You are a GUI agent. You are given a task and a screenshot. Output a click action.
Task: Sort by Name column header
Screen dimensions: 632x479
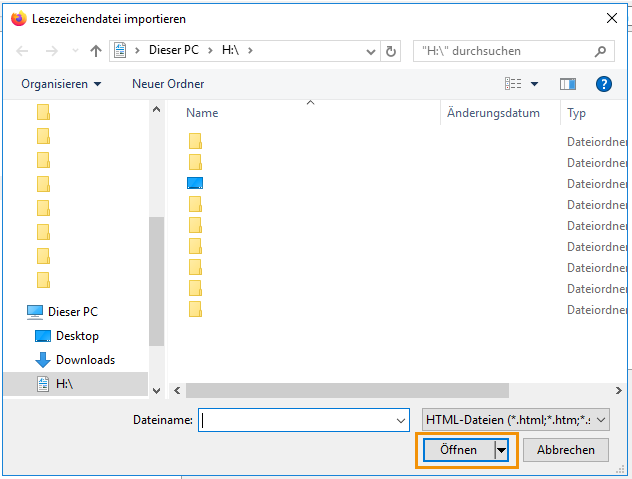point(202,113)
